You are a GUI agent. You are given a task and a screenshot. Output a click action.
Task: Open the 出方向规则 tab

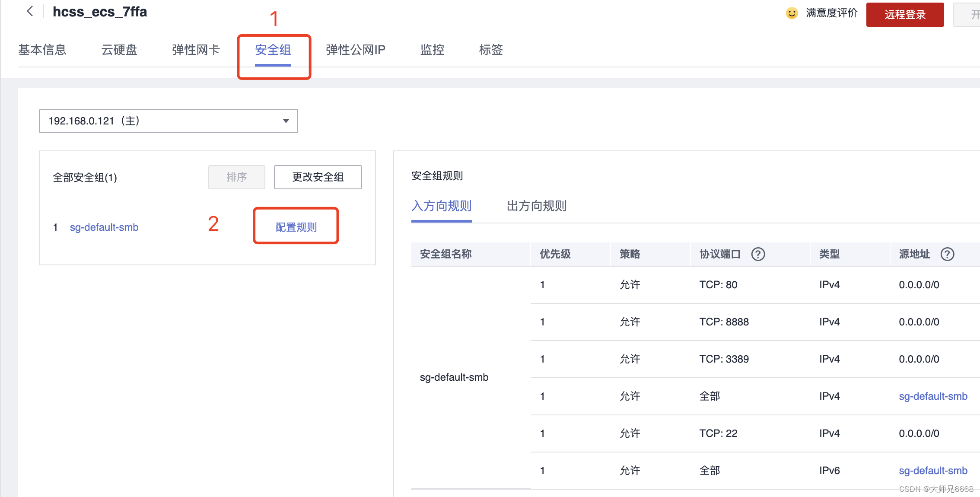(537, 206)
